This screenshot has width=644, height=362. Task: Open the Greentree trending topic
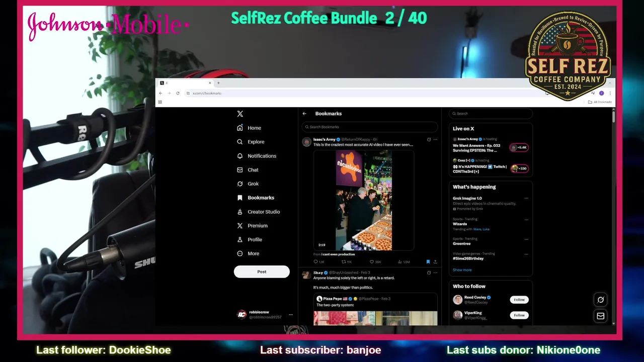coord(462,243)
